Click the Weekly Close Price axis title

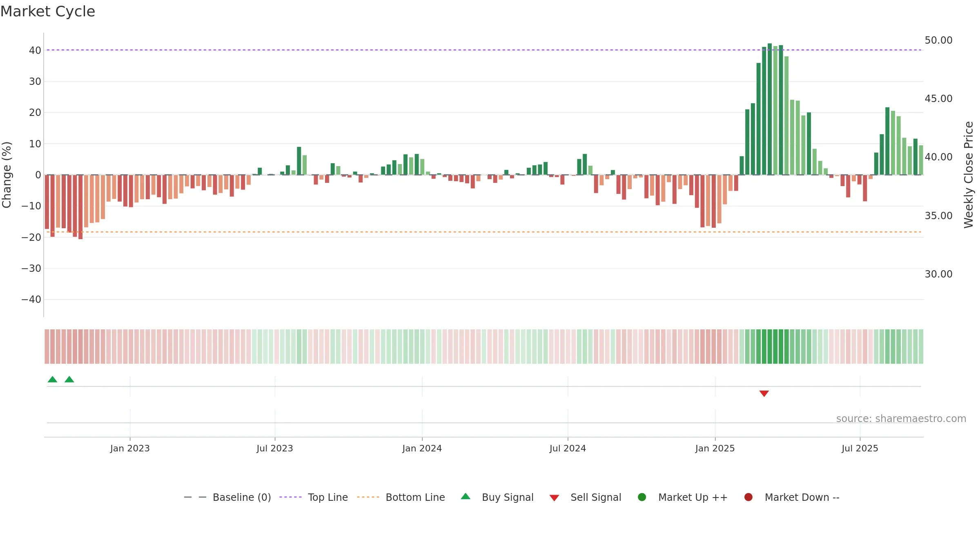point(969,175)
